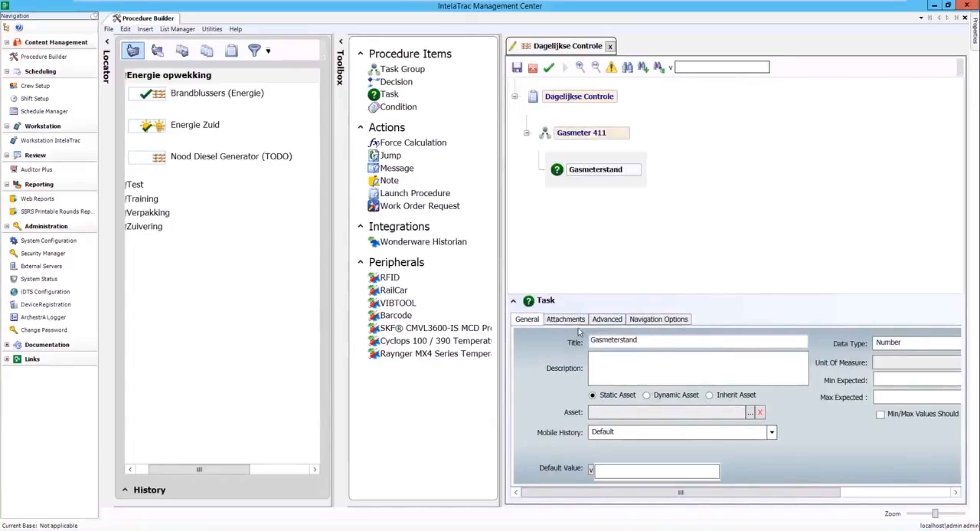Click the Asset browse ellipsis button
This screenshot has width=980, height=531.
[750, 412]
